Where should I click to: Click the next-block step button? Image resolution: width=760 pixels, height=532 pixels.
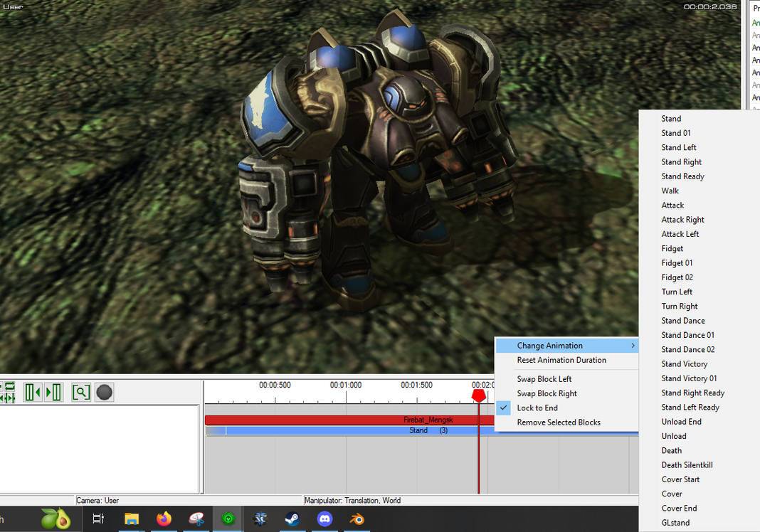53,392
